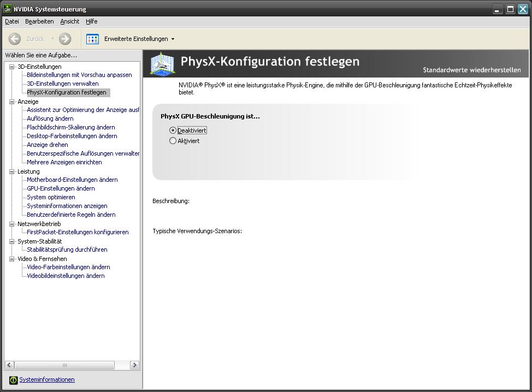Image resolution: width=532 pixels, height=392 pixels.
Task: Open the Datei menu
Action: point(12,21)
